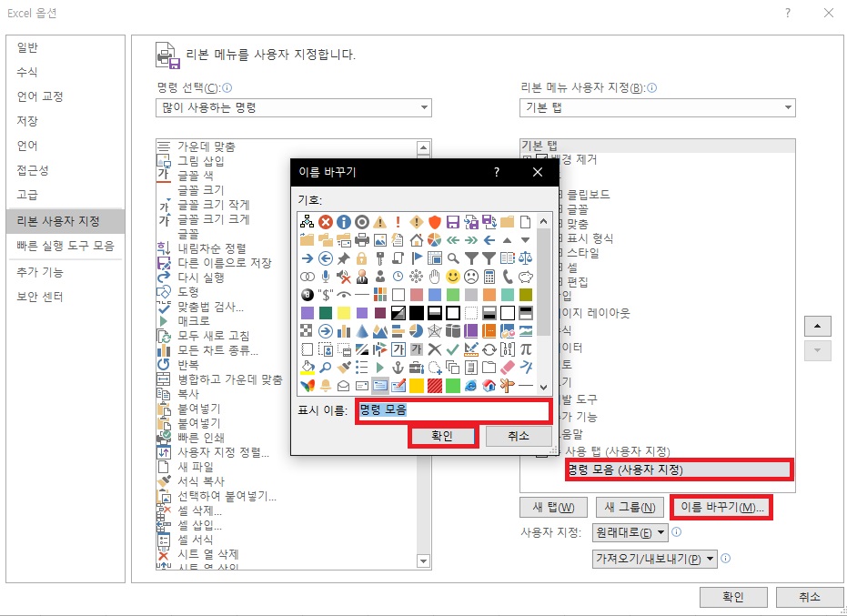The height and width of the screenshot is (616, 847).
Task: Click info icon next to 리본 메뉴 사용자 지정
Action: point(652,87)
